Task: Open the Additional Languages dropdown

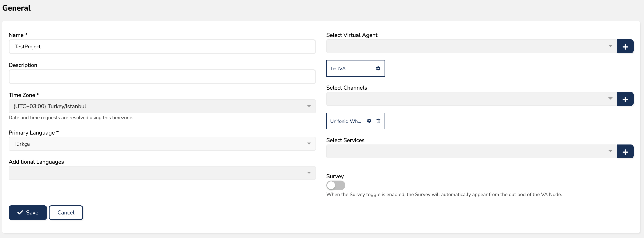Action: click(162, 173)
